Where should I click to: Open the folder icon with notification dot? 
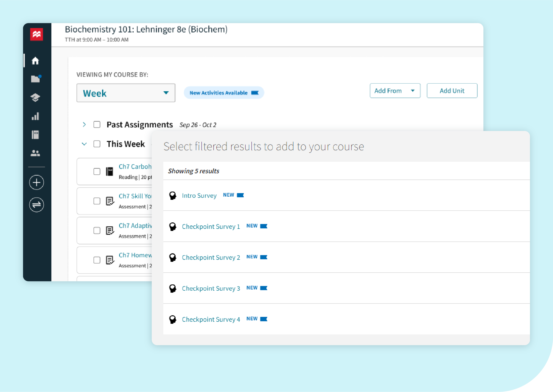click(x=35, y=79)
